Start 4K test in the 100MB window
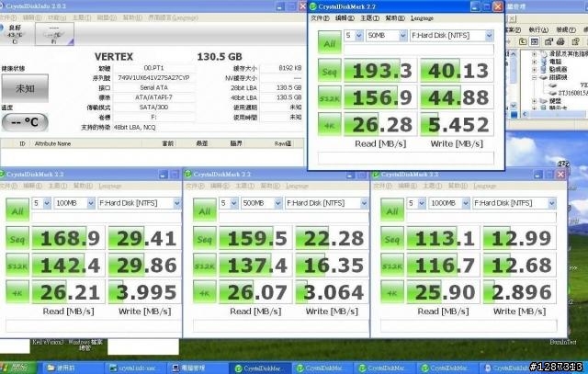Screen dimensions: 588x374 coord(17,292)
